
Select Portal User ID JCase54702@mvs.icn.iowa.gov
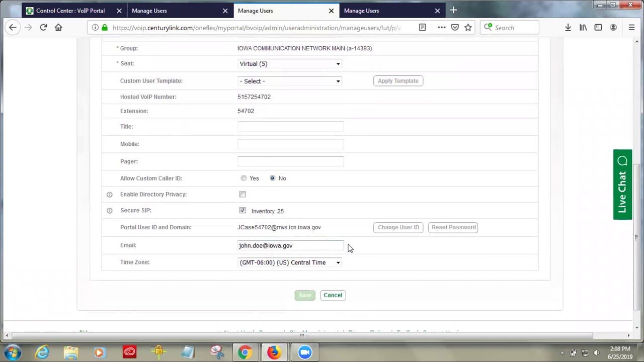tap(279, 227)
